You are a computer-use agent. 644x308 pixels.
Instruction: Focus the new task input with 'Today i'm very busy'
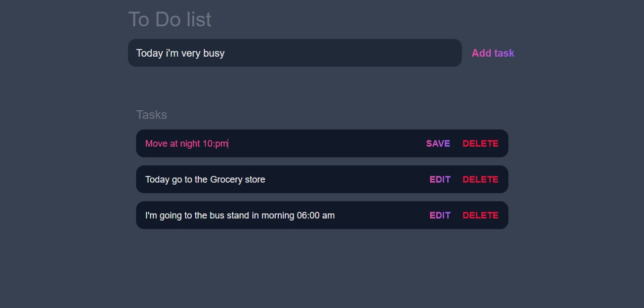(x=295, y=53)
